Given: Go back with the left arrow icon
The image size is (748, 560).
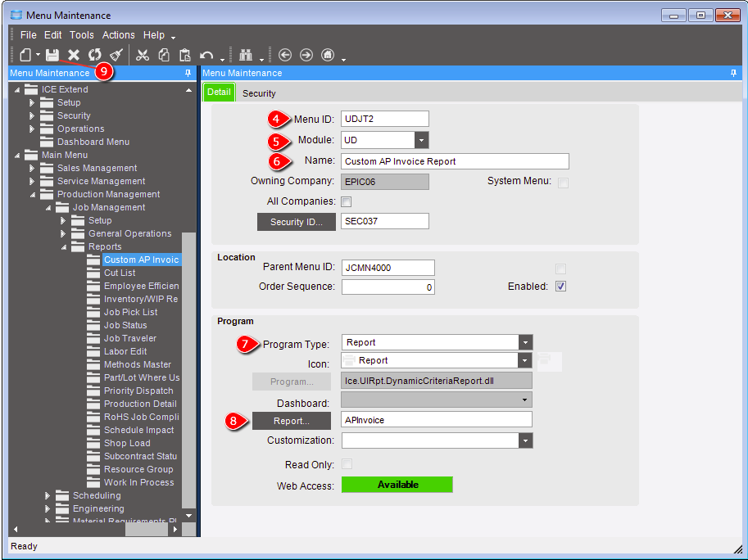Looking at the screenshot, I should (x=285, y=55).
